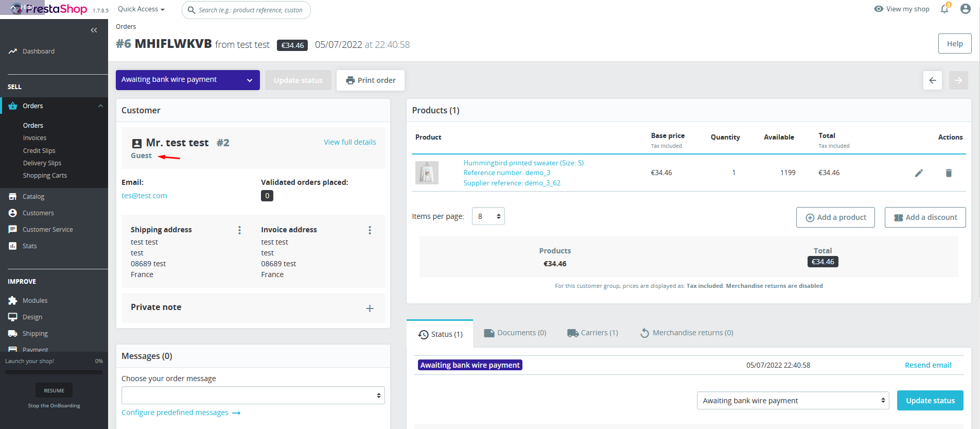Viewport: 980px width, 429px height.
Task: Switch to the Carriers tab
Action: pos(592,333)
